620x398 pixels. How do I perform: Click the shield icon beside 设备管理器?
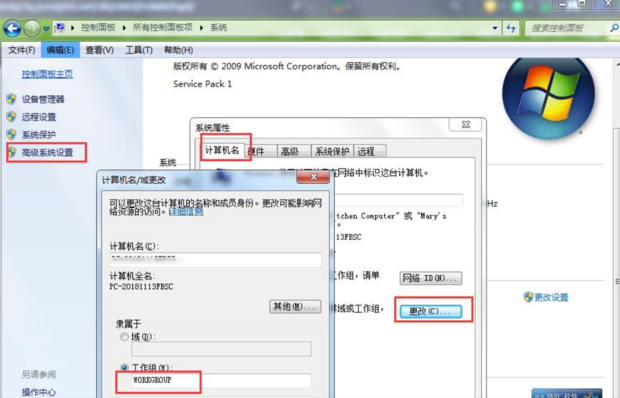click(x=11, y=99)
